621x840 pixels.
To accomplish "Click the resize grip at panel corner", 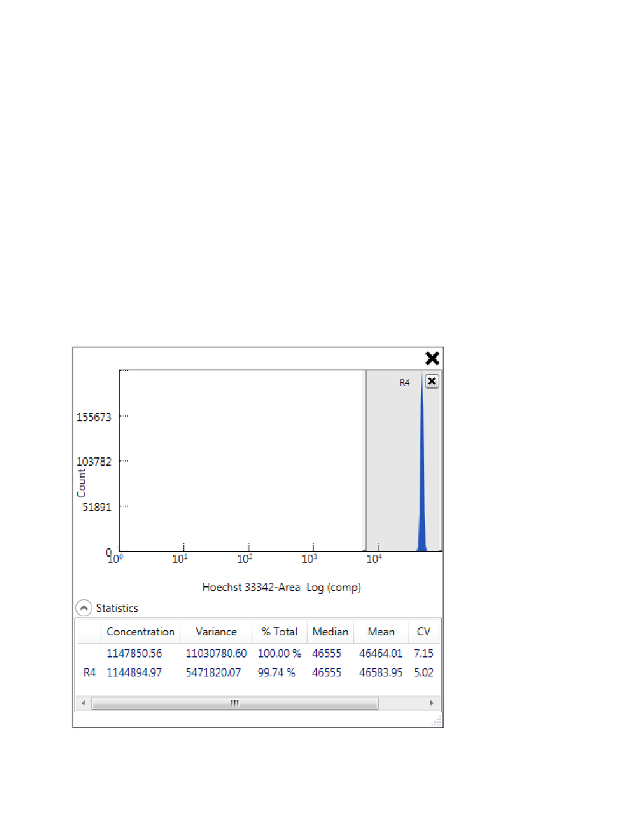I will coord(437,722).
